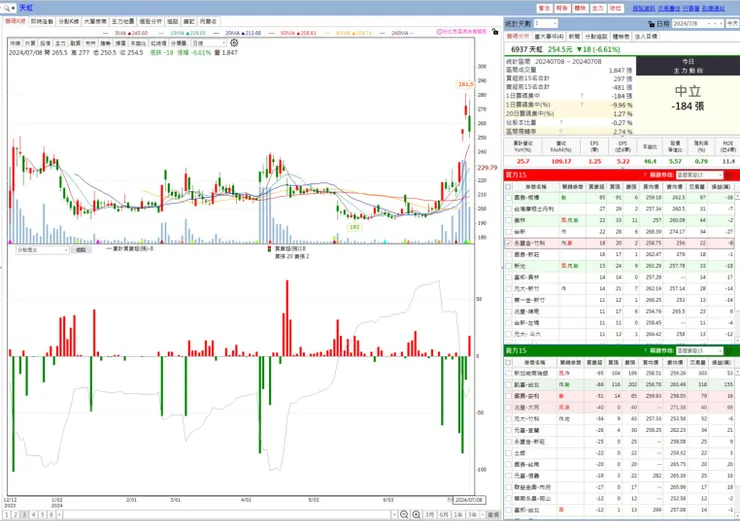Open the 日線 period dropdown

click(x=209, y=43)
